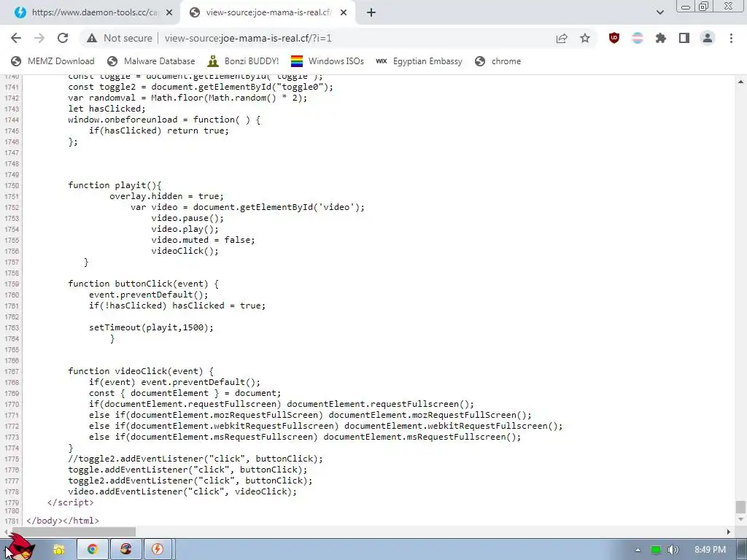Show hidden system tray icons
The height and width of the screenshot is (560, 747).
(638, 550)
